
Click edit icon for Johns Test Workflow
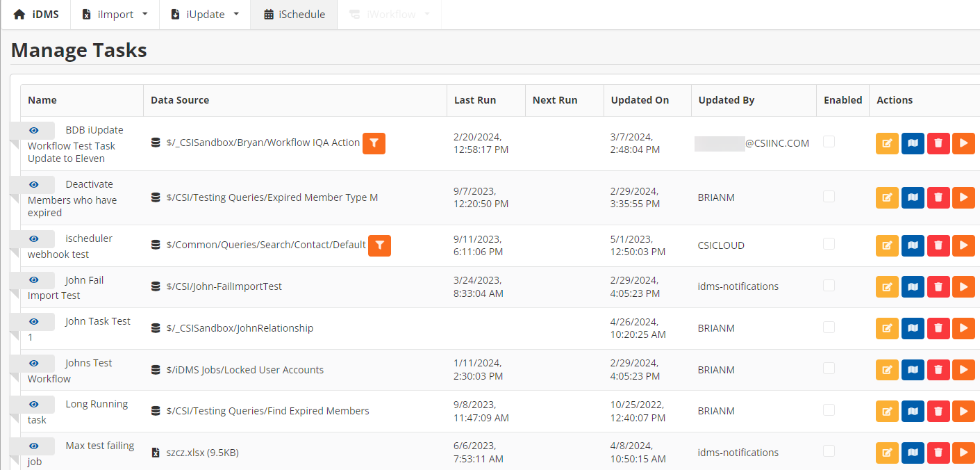pos(887,370)
